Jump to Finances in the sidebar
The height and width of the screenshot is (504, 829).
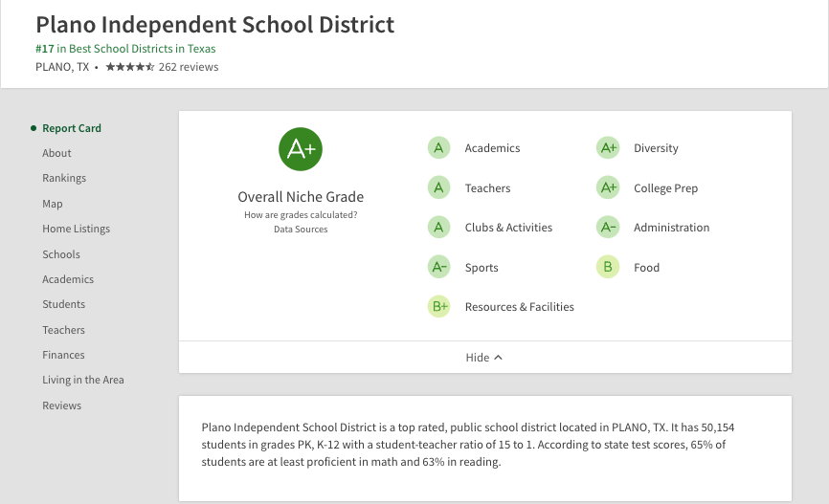pyautogui.click(x=63, y=355)
